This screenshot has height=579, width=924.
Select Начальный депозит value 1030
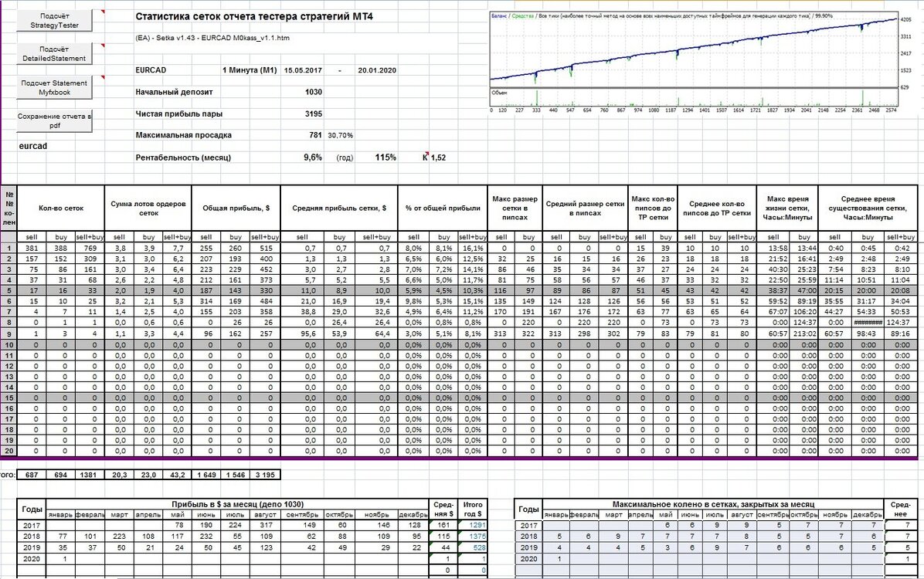[314, 92]
